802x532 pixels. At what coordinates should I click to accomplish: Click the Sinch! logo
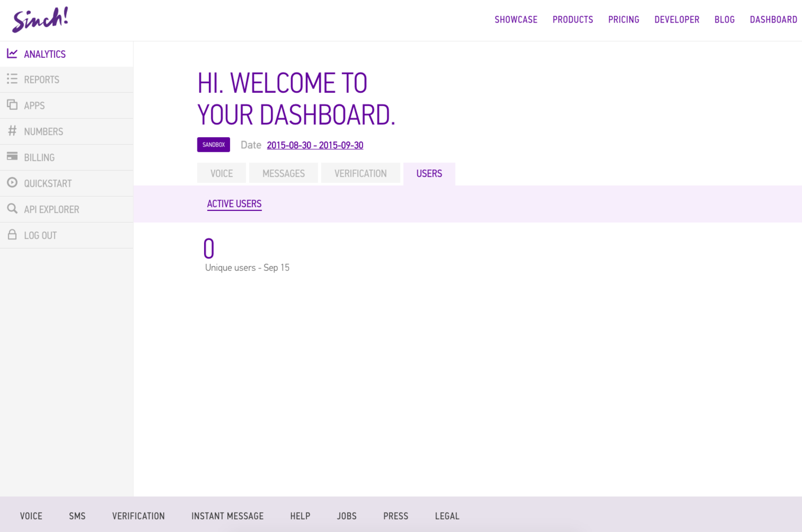tap(40, 20)
